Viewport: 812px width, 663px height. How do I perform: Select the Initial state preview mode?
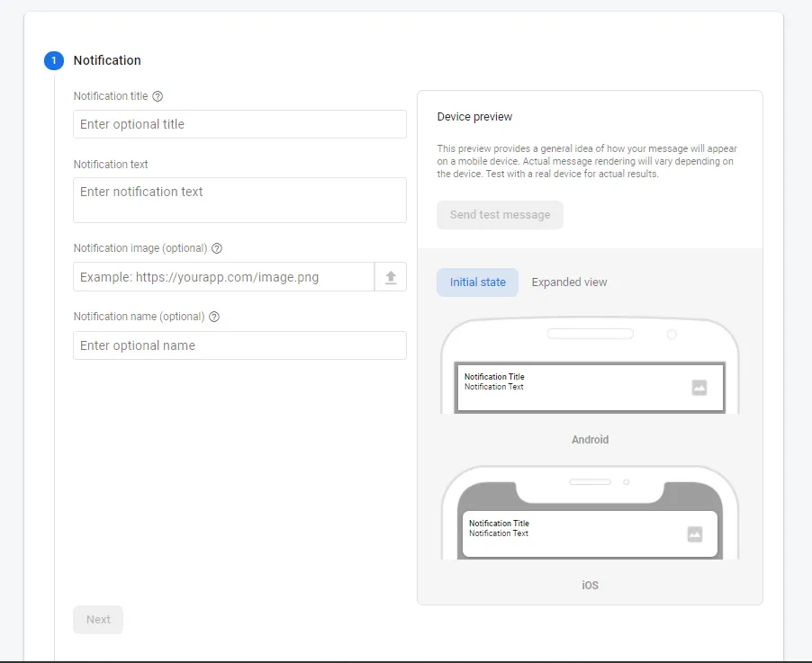[x=477, y=282]
